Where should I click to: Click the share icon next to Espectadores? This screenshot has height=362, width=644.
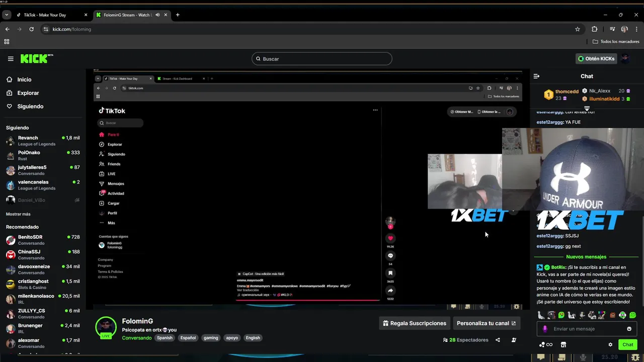[498, 340]
